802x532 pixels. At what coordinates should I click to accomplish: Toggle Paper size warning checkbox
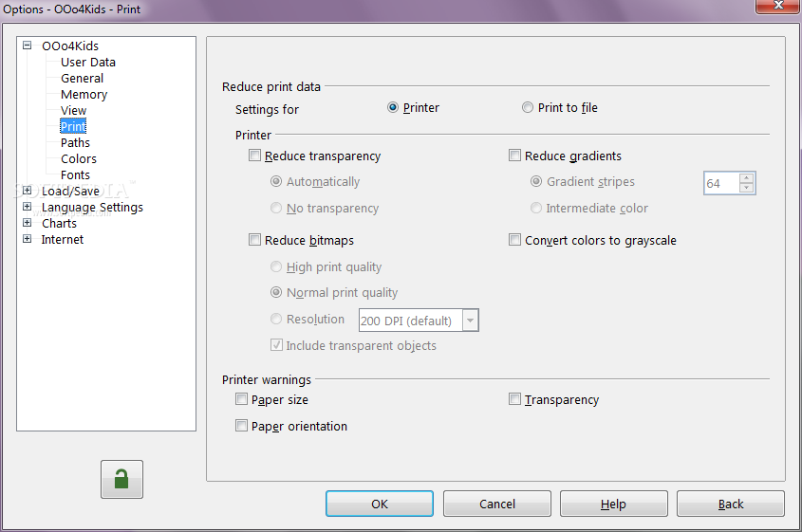coord(241,398)
